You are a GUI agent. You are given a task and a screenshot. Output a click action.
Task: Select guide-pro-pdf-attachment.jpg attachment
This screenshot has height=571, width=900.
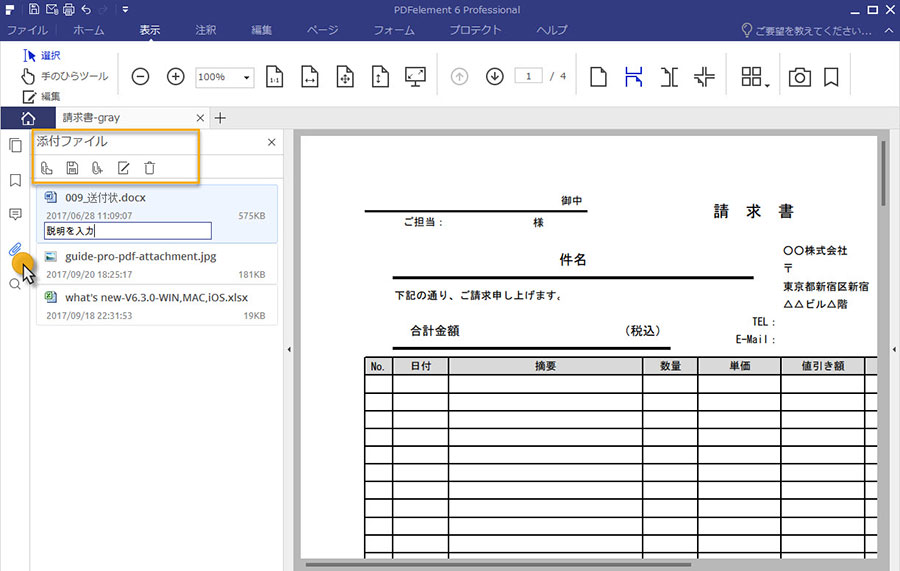157,265
